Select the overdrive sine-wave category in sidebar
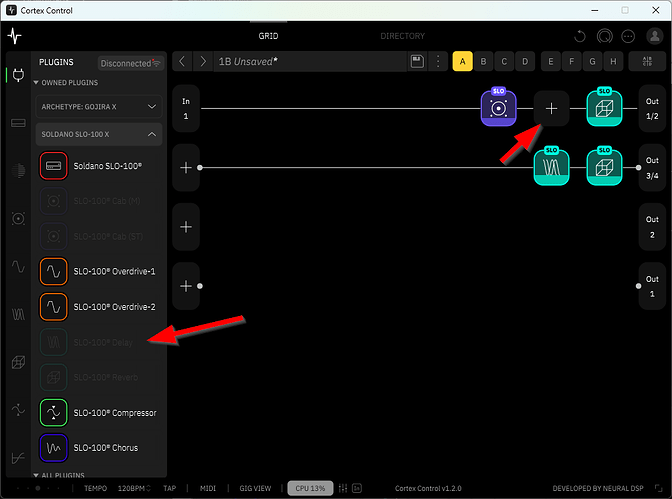 pyautogui.click(x=18, y=267)
